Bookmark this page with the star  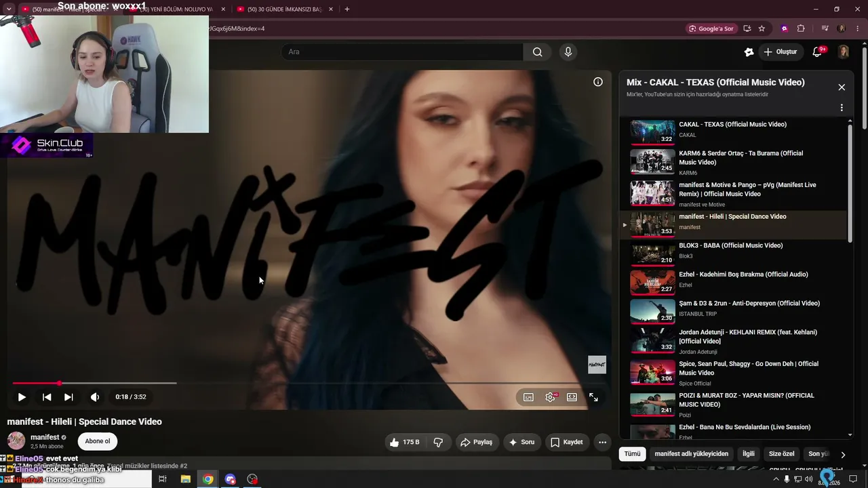tap(762, 28)
